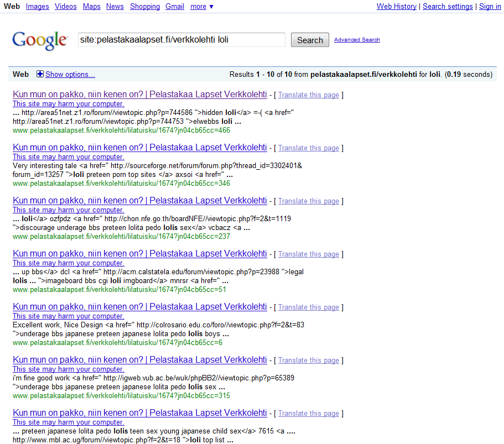Open harm warning for result ending =315
Screen dimensions: 504x444
(x=69, y=369)
